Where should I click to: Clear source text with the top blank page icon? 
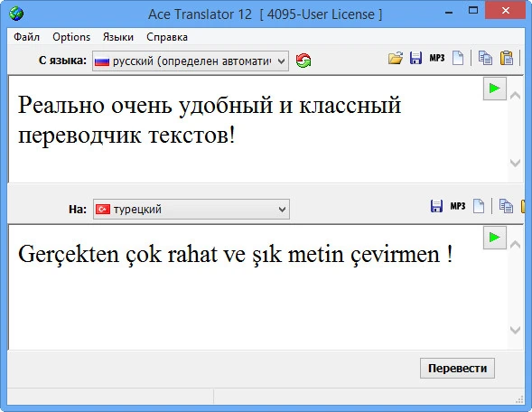pos(458,58)
